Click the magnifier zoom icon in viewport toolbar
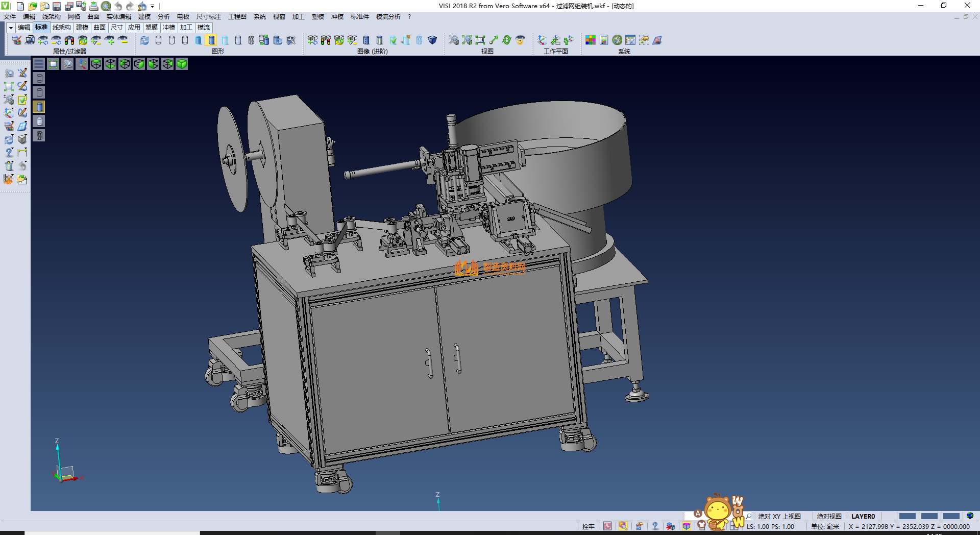The height and width of the screenshot is (535, 980). [x=67, y=64]
